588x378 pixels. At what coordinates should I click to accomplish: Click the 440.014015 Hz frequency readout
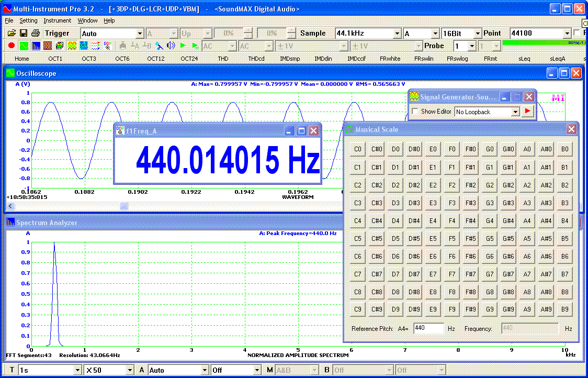pos(227,161)
